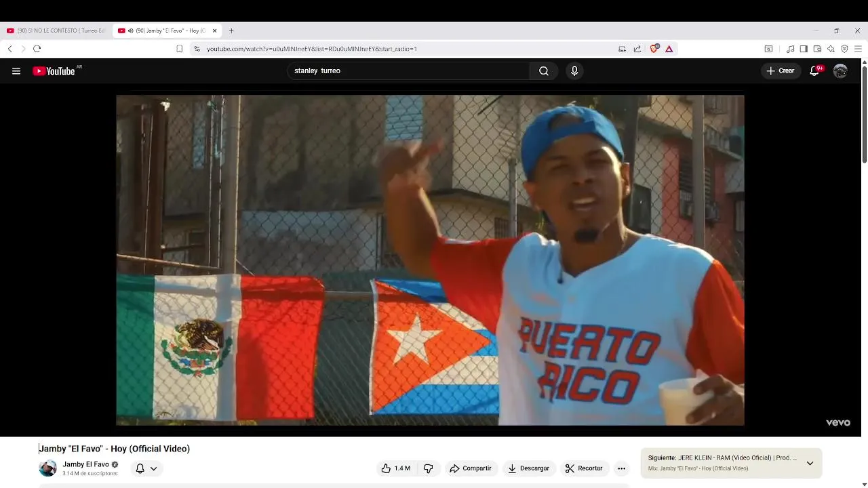Dislike the video with thumbs down

[428, 468]
